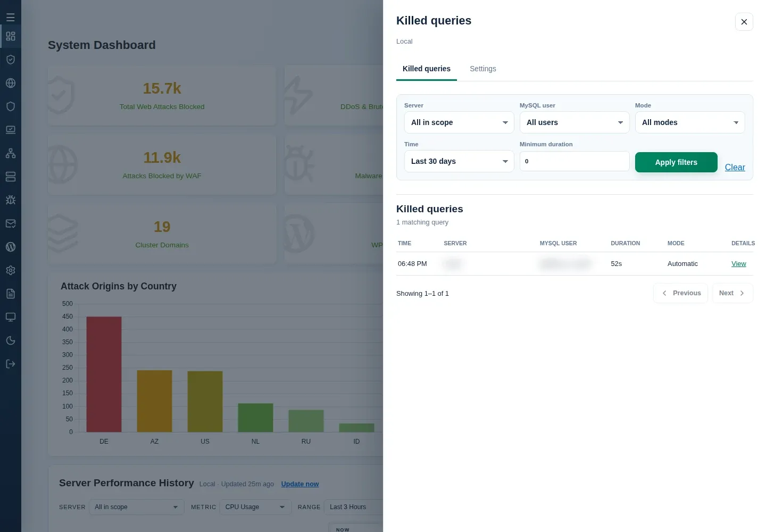Viewport: 766px width, 532px height.
Task: Click the document icon in the sidebar
Action: [11, 294]
